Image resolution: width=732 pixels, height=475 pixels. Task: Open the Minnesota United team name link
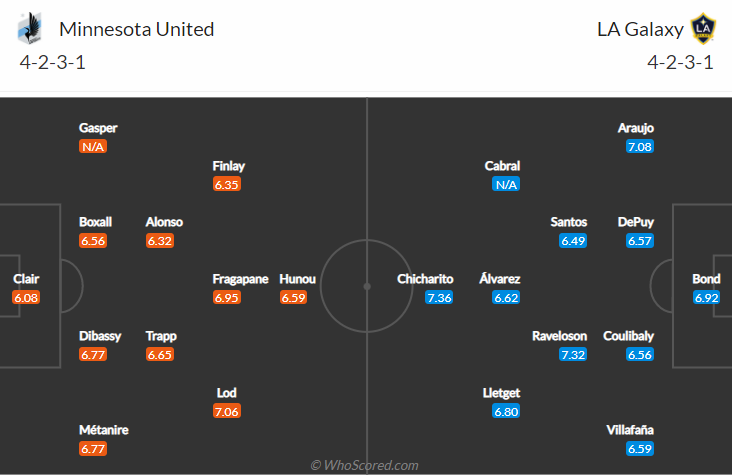136,29
